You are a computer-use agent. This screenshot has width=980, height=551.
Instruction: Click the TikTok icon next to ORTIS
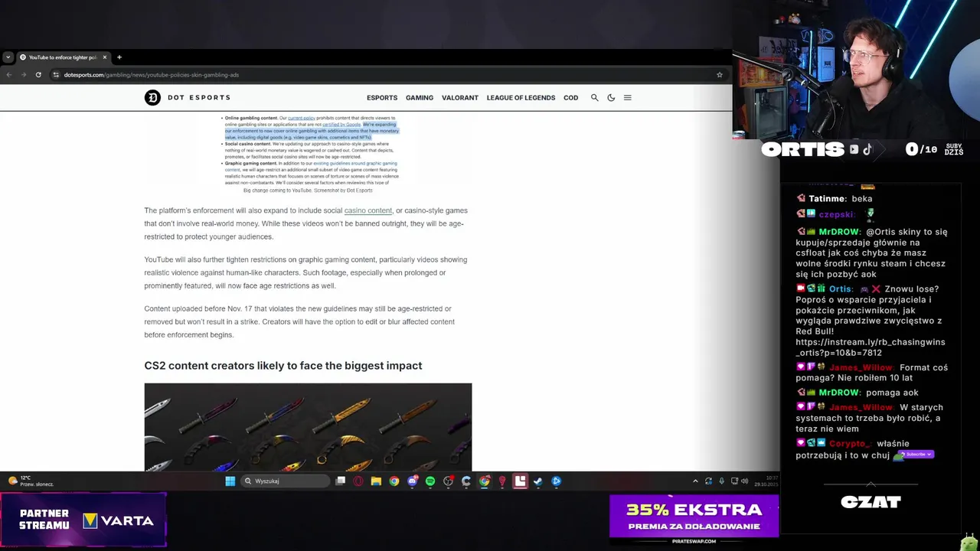867,150
